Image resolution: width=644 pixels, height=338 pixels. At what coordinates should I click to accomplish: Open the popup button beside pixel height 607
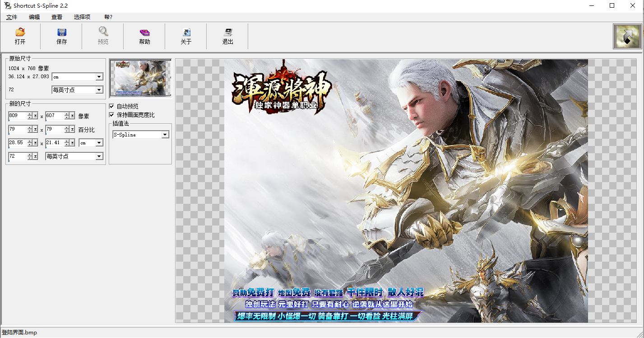point(72,116)
